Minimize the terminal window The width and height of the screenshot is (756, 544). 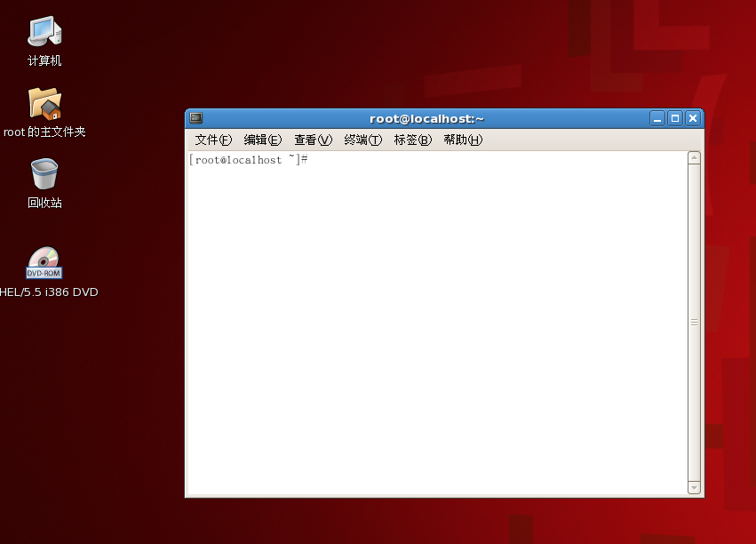pos(657,117)
